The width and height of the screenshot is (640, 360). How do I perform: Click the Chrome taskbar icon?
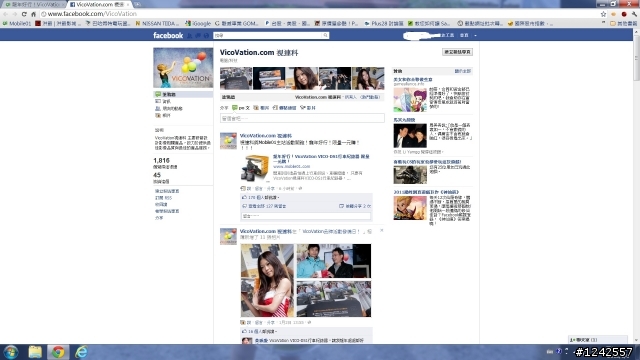[58, 352]
